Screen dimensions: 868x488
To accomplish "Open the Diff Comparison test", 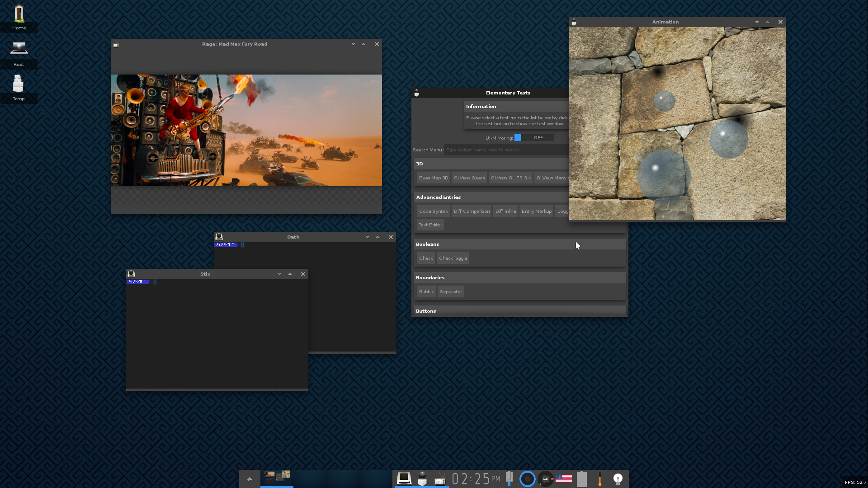I will pyautogui.click(x=472, y=211).
